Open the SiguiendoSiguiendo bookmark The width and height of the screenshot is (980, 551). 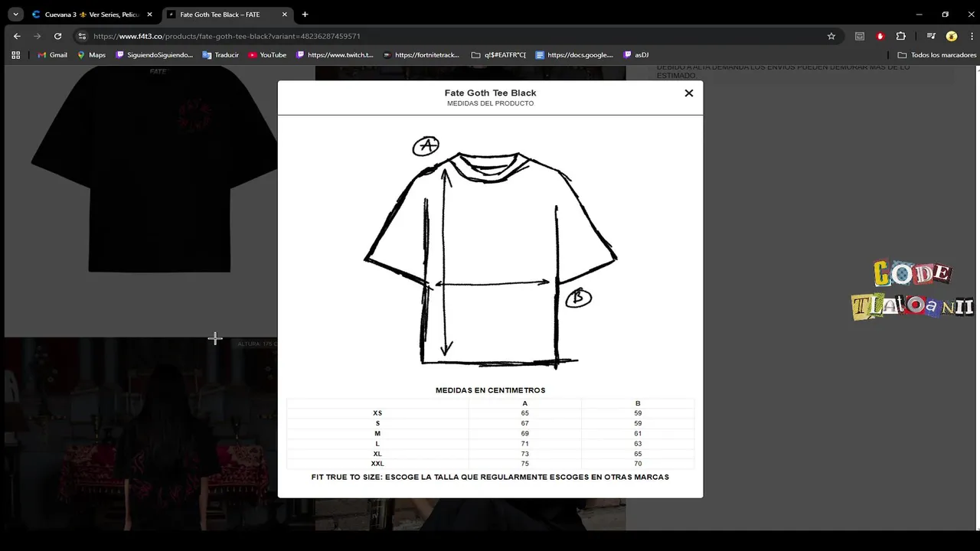154,55
